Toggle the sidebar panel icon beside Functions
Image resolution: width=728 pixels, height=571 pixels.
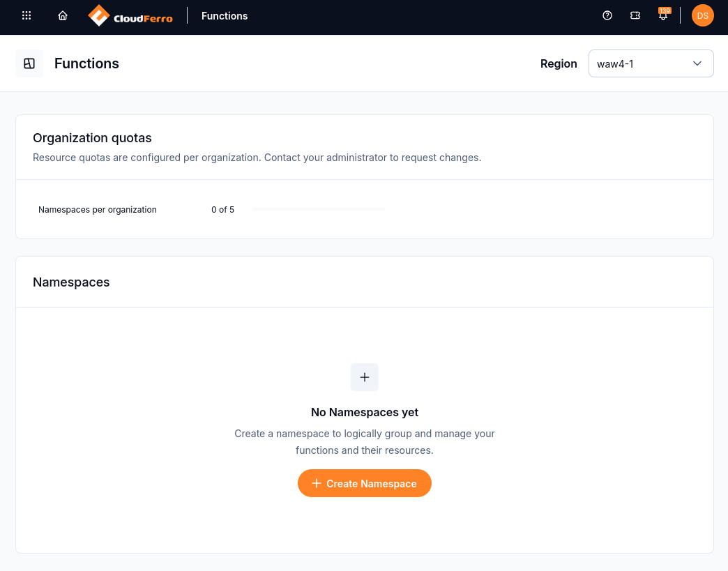click(x=29, y=63)
